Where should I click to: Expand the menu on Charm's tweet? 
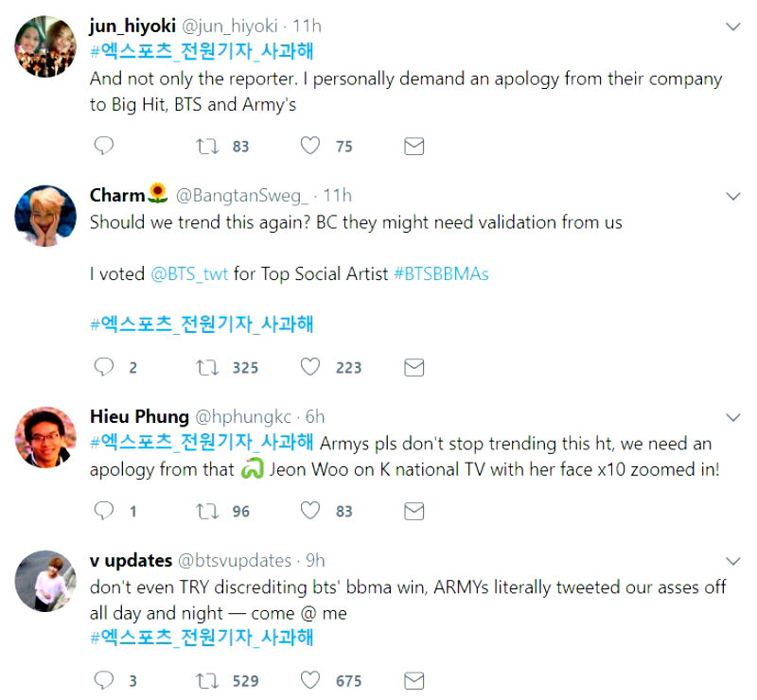pyautogui.click(x=732, y=196)
